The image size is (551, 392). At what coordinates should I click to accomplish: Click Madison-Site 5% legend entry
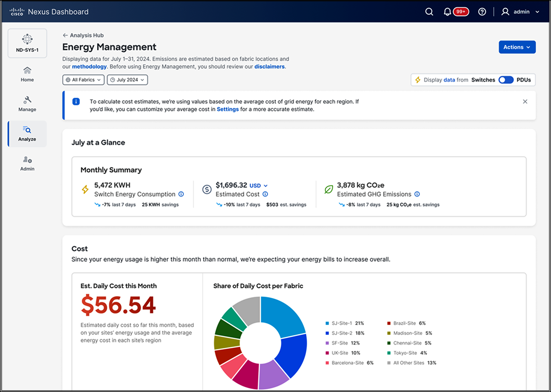click(x=410, y=333)
